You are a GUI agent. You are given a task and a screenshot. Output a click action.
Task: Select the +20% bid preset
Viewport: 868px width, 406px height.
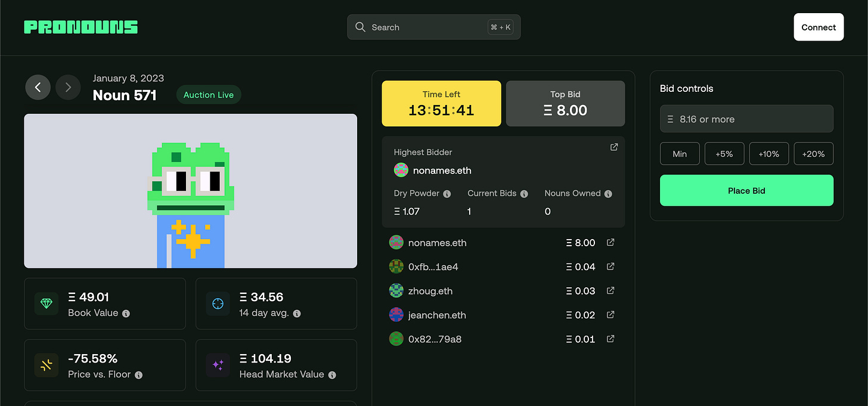pyautogui.click(x=814, y=154)
